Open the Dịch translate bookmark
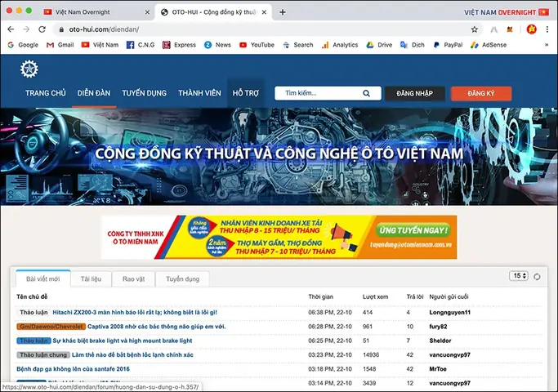This screenshot has height=392, width=558. point(413,45)
